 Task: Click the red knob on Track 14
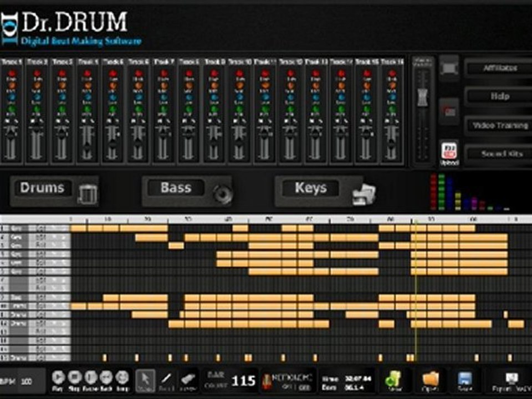[341, 73]
